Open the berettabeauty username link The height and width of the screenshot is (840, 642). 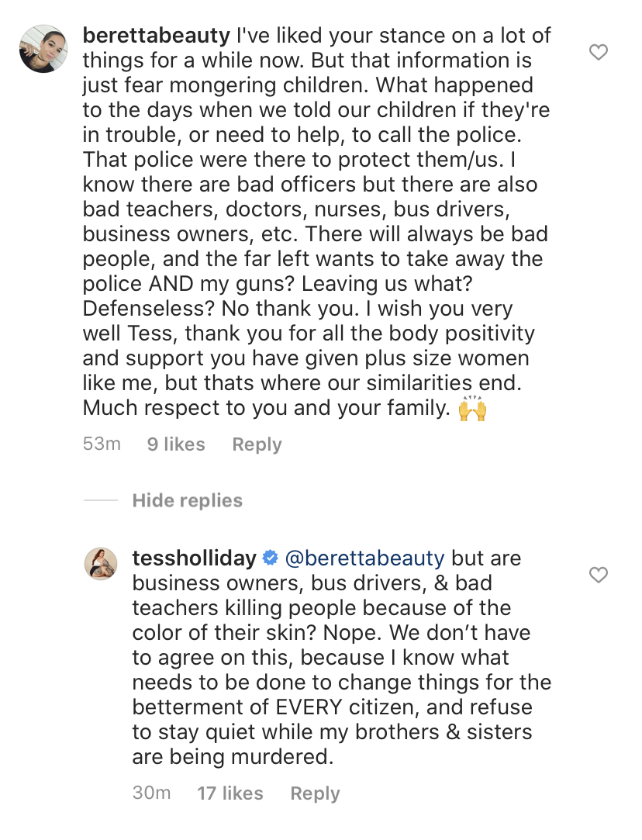click(x=157, y=36)
